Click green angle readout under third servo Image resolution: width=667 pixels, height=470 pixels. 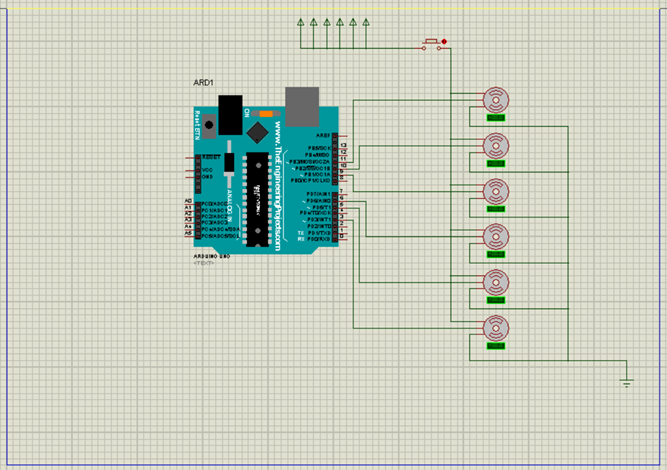(496, 209)
